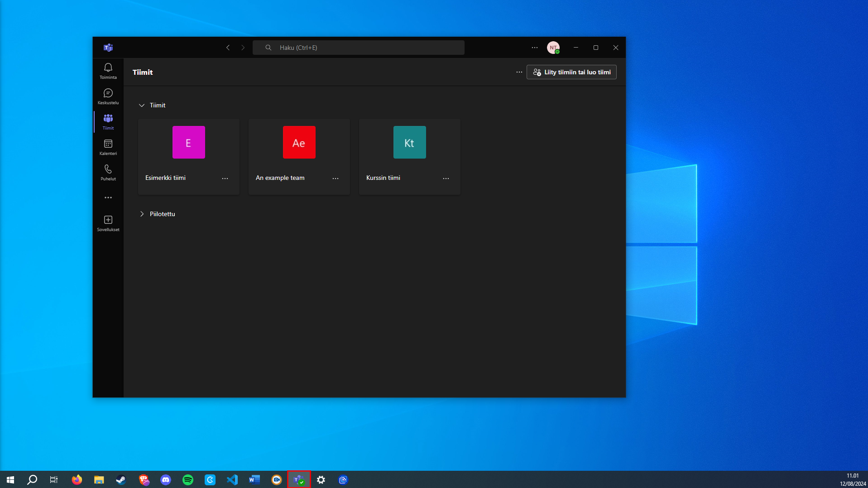The image size is (868, 488).
Task: Open the NT profile avatar
Action: pos(553,48)
